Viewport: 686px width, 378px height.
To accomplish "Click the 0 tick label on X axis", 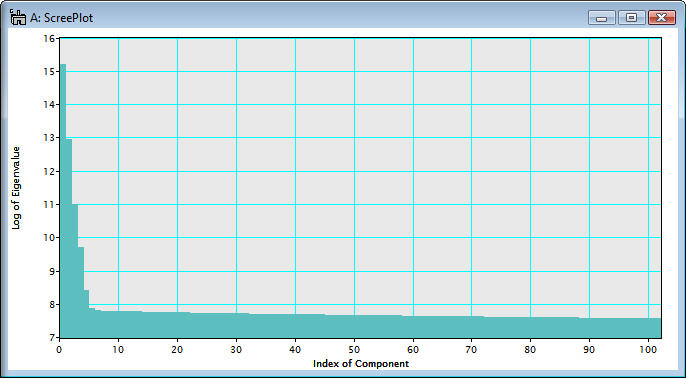I will [60, 349].
